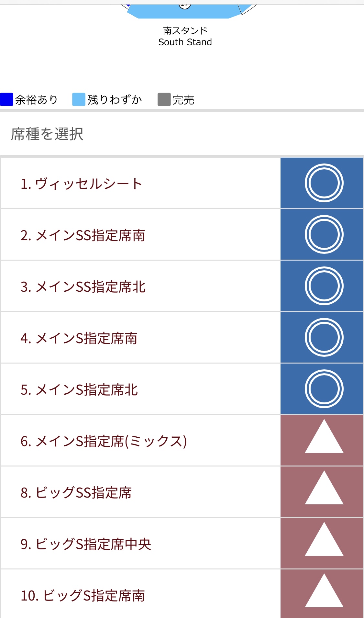The image size is (364, 618).
Task: Select 10. ビッグS指定席南 seat label
Action: (83, 596)
